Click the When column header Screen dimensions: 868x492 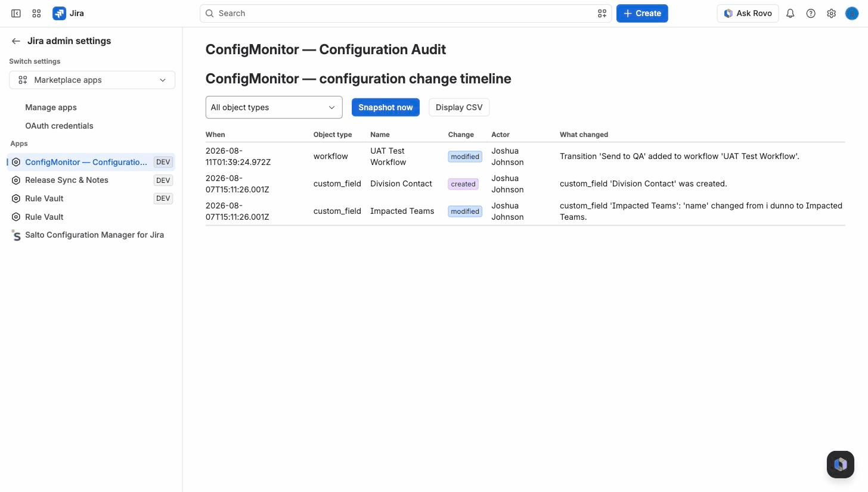215,135
